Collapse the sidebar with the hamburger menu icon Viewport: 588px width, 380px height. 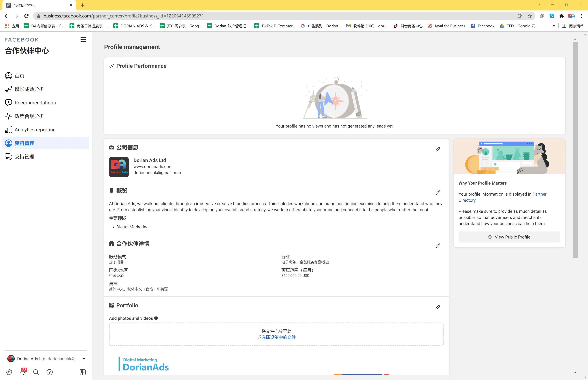pos(83,40)
